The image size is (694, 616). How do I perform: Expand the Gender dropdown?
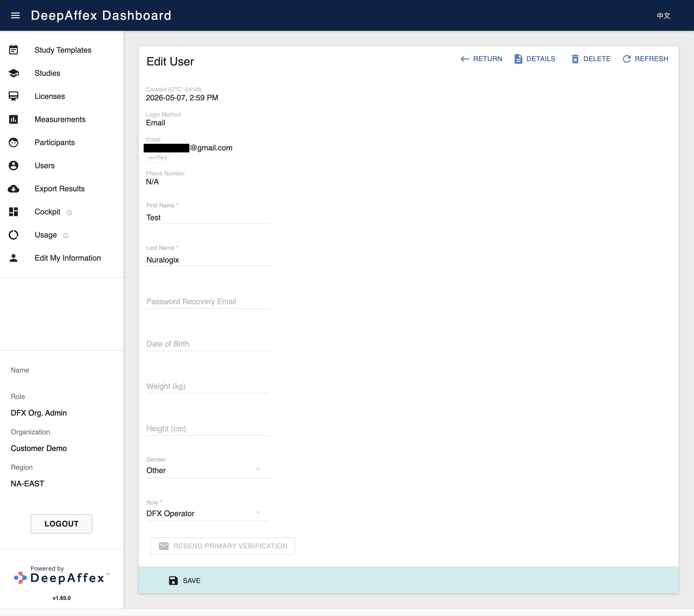point(208,470)
